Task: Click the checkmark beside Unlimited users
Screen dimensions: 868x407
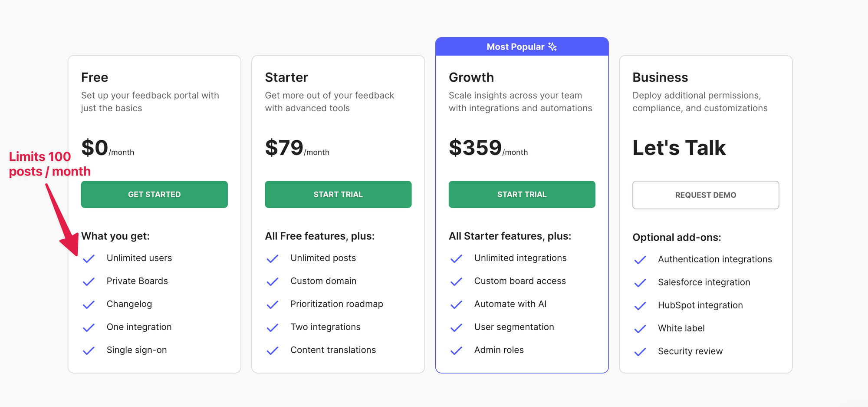Action: pyautogui.click(x=89, y=258)
